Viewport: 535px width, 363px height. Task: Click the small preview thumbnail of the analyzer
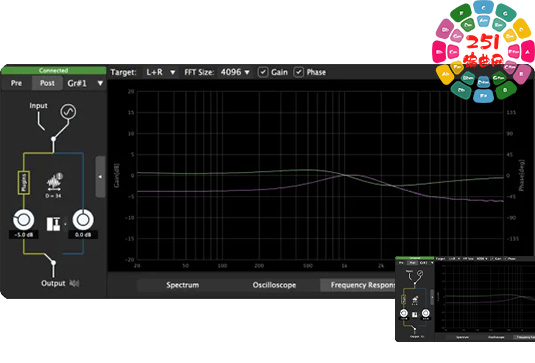(x=465, y=299)
